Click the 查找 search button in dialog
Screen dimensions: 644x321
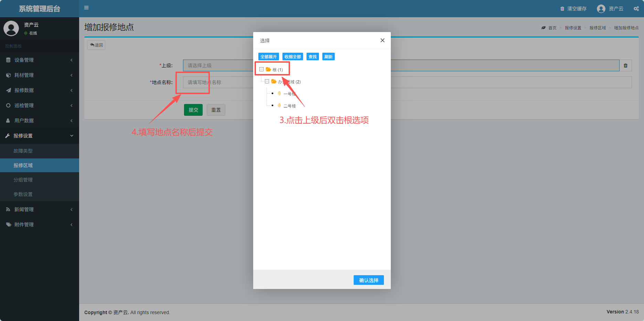coord(312,57)
